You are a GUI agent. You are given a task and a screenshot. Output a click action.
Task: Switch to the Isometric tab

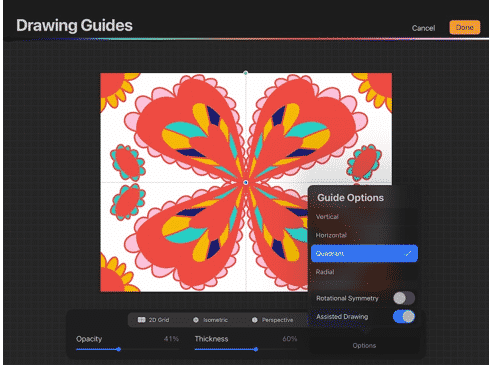coord(210,320)
